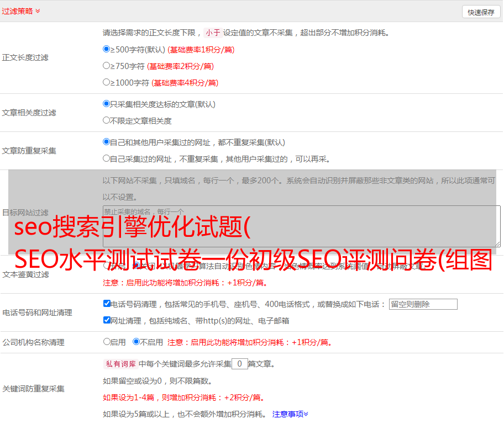Click the 小于 highlighted tag
504x424 pixels.
pos(213,33)
